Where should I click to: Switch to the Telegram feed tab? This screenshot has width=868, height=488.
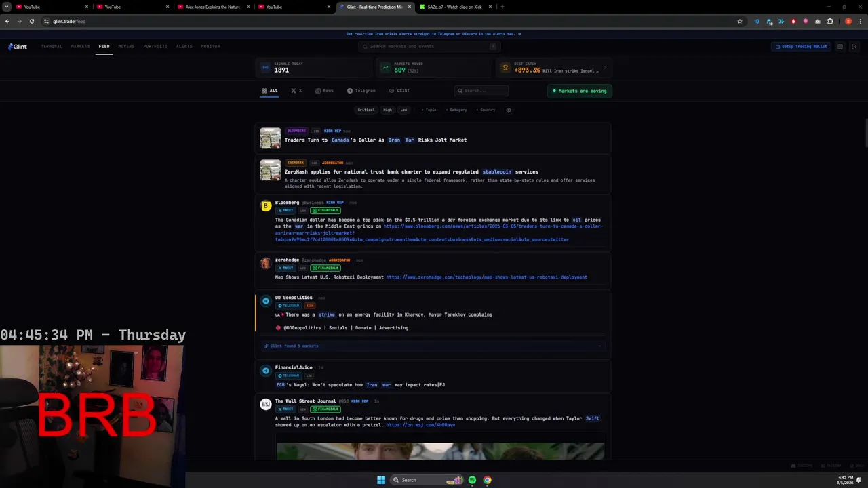point(361,91)
